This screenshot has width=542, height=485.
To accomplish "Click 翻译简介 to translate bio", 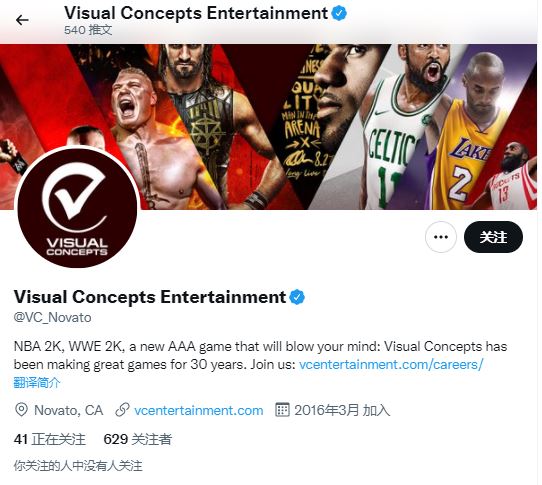I will pyautogui.click(x=37, y=383).
